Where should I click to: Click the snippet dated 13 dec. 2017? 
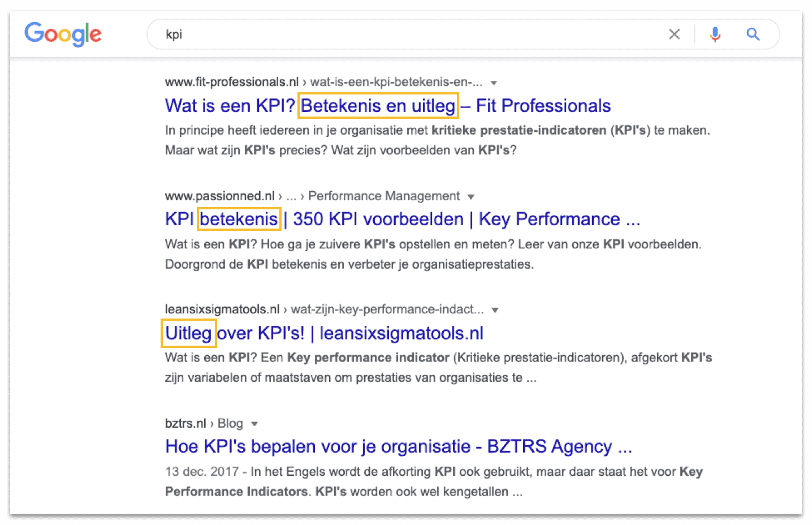(x=434, y=481)
